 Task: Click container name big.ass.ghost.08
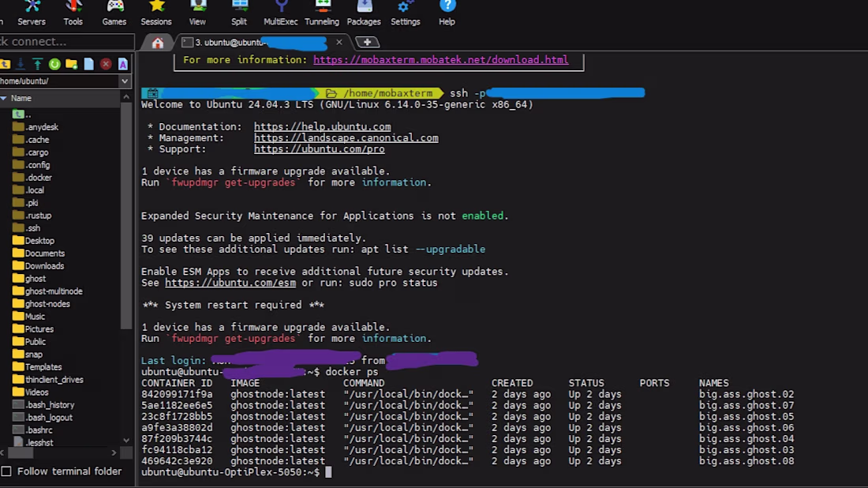746,461
